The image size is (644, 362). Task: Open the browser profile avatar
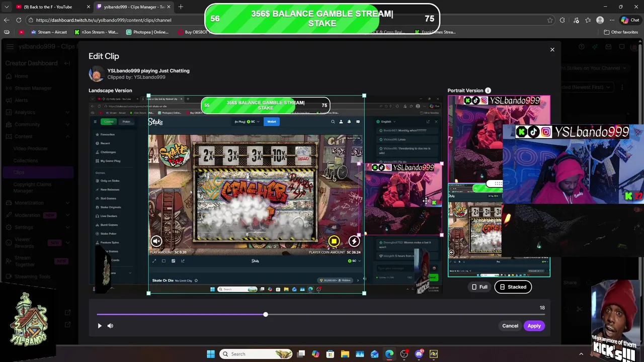(600, 20)
